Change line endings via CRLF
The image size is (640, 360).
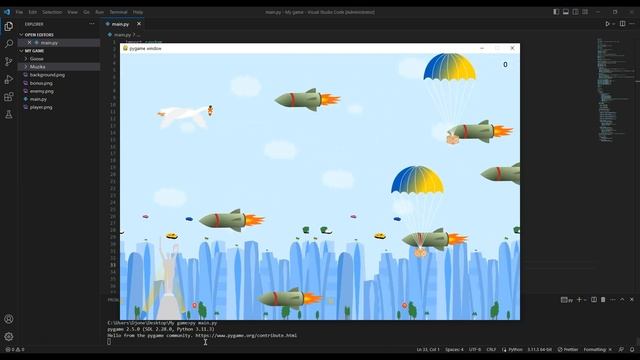491,349
